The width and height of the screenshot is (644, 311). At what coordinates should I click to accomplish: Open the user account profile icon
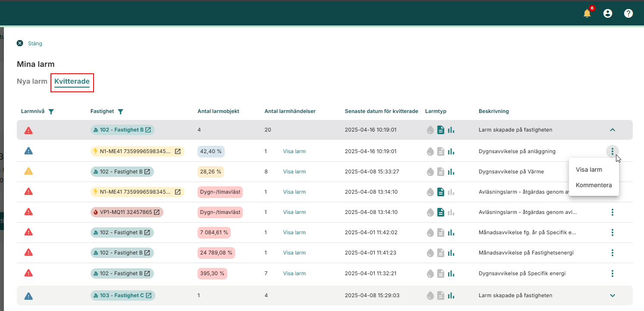[608, 13]
